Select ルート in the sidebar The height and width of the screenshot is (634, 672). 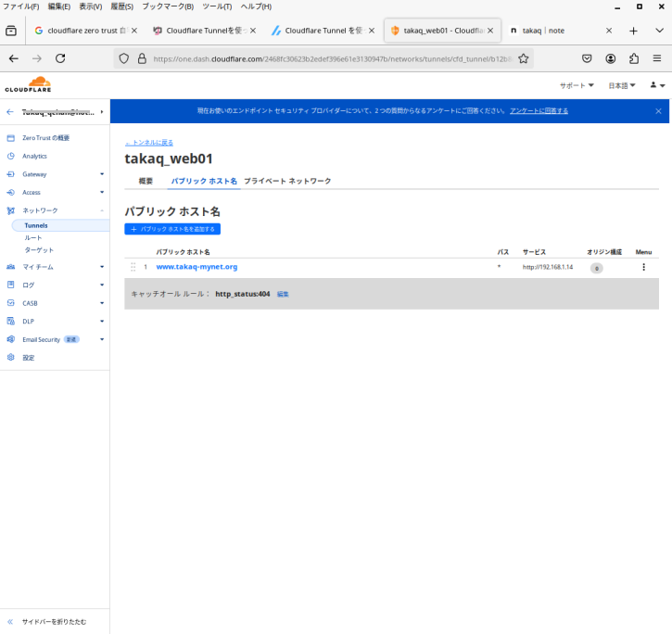(x=33, y=237)
